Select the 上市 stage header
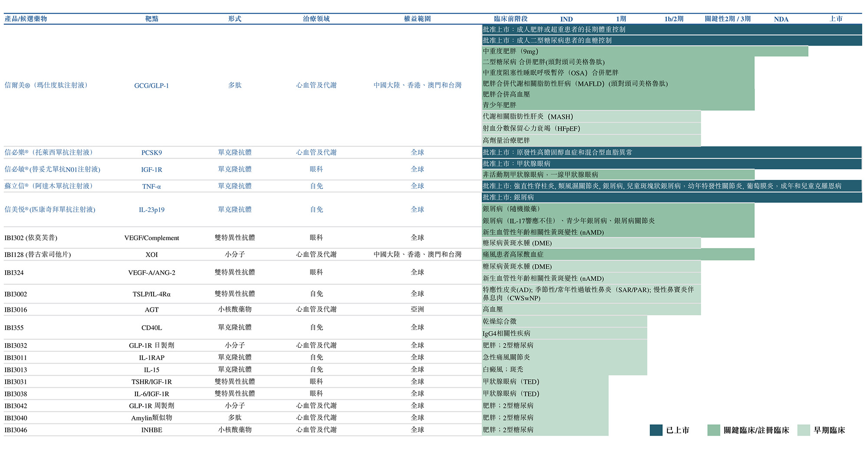This screenshot has height=450, width=868. 836,19
